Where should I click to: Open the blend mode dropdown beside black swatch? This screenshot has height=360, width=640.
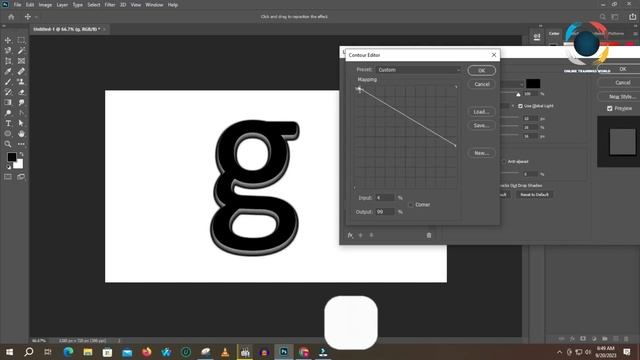pos(512,84)
